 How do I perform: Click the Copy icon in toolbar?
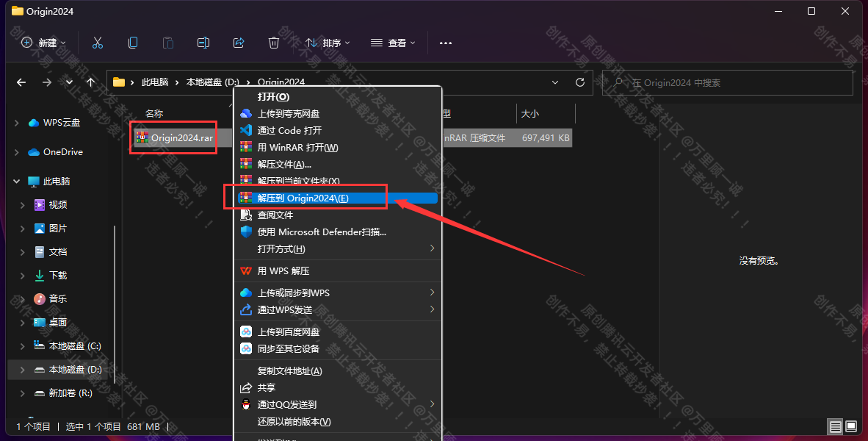133,43
